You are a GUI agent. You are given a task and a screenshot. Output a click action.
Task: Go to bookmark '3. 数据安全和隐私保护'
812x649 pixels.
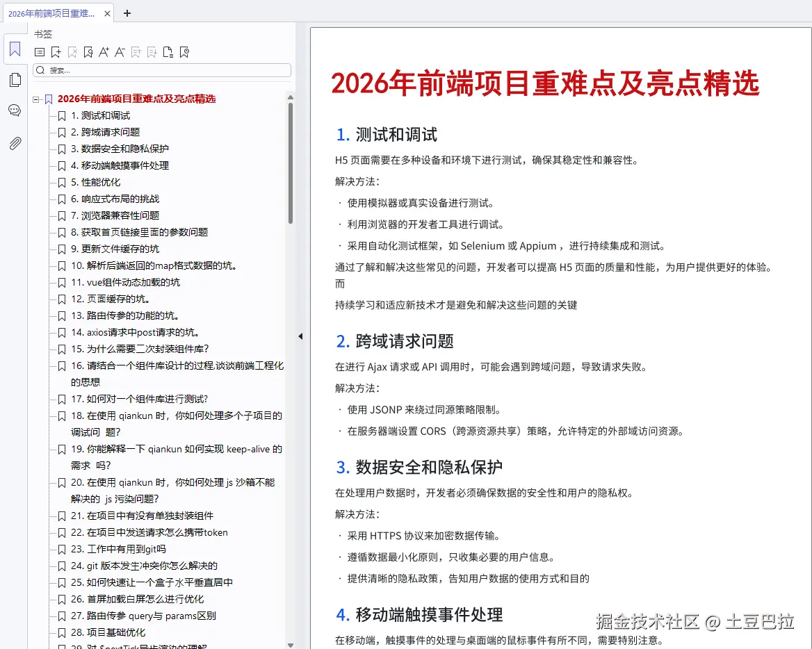pos(120,149)
